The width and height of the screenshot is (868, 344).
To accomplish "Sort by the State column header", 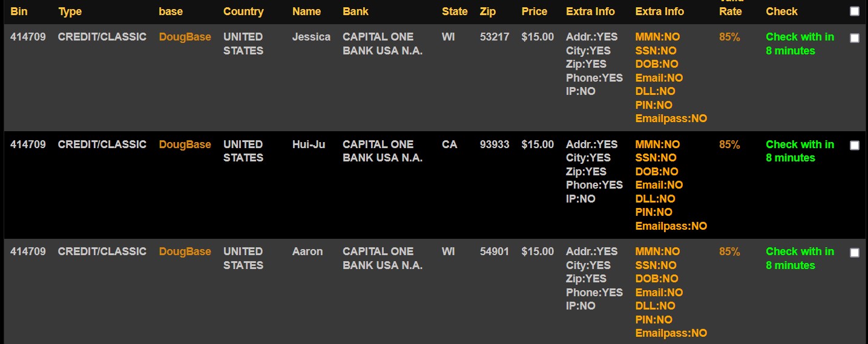I will click(x=455, y=11).
